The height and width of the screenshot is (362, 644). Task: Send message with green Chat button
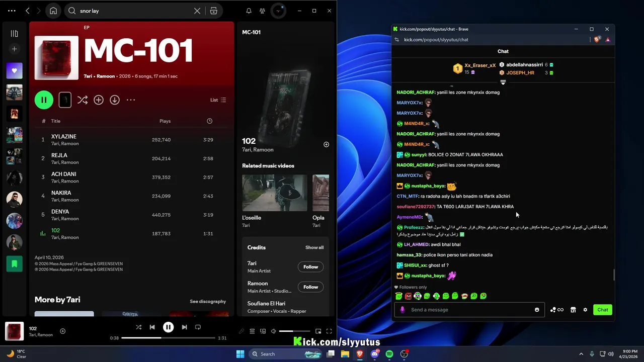(603, 310)
